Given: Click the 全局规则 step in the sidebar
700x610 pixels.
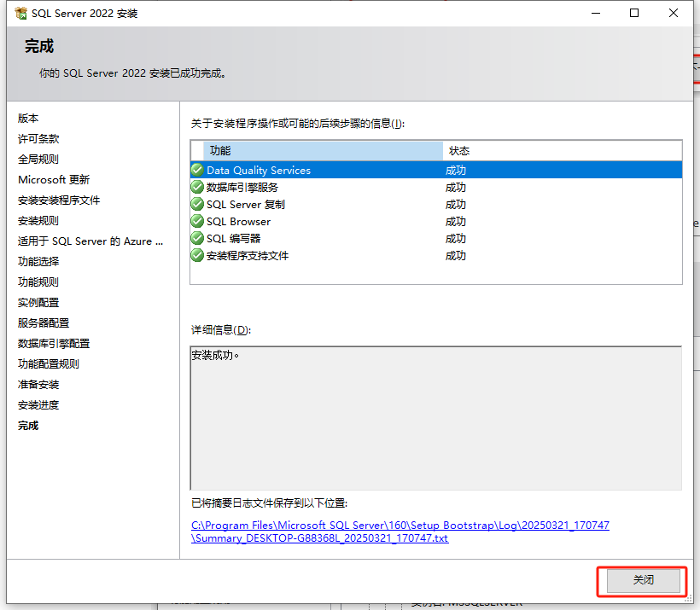Looking at the screenshot, I should tap(38, 160).
